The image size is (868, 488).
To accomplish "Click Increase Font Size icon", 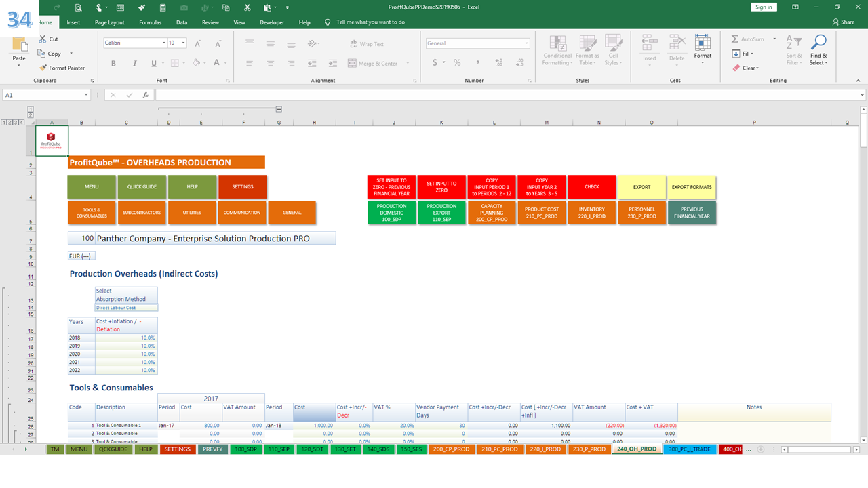I will pyautogui.click(x=198, y=43).
